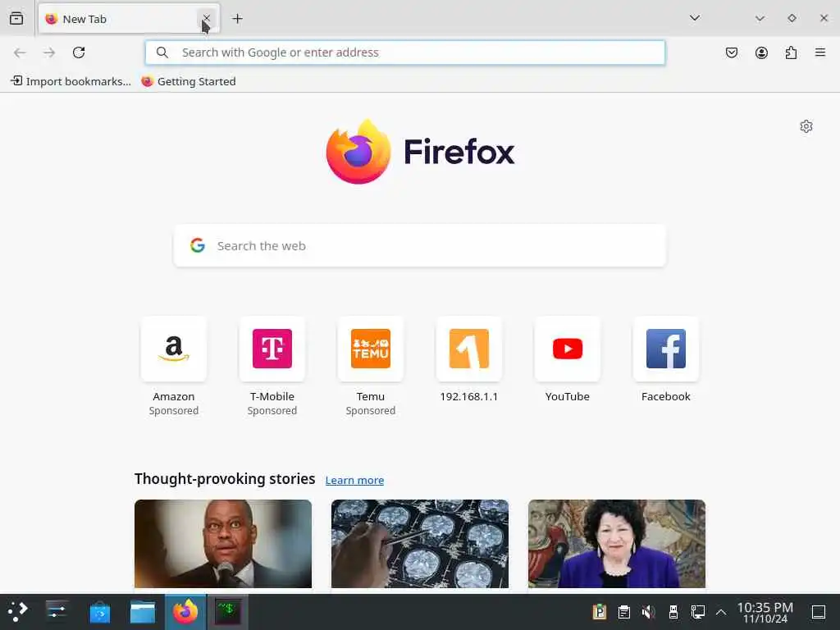The height and width of the screenshot is (630, 840).
Task: Minimize the Firefox window with chevron
Action: click(x=760, y=18)
